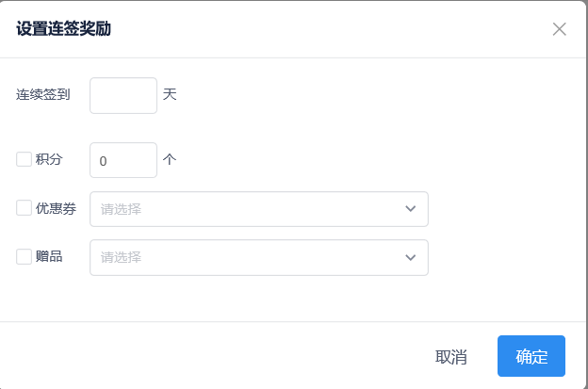
Task: Click the 赠品 label text
Action: tap(49, 256)
